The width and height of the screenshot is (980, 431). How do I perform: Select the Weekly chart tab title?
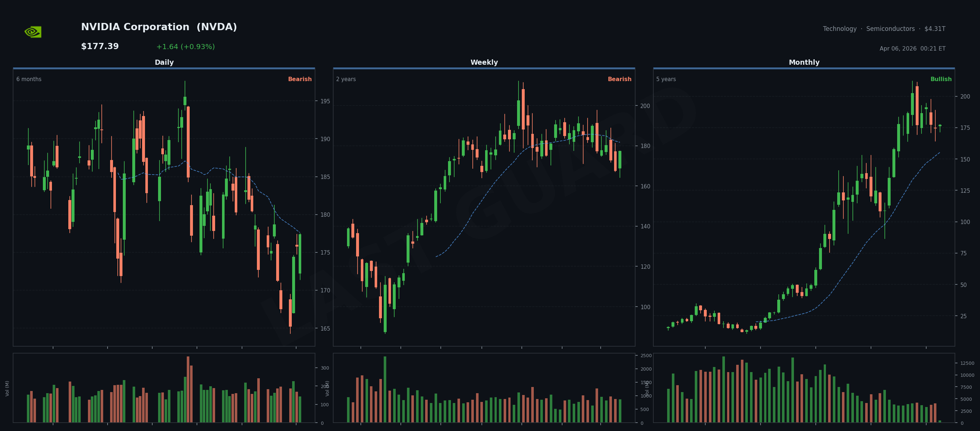point(484,63)
